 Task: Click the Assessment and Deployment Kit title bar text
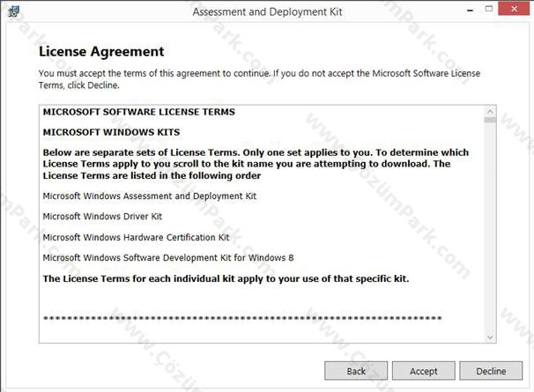pos(267,12)
